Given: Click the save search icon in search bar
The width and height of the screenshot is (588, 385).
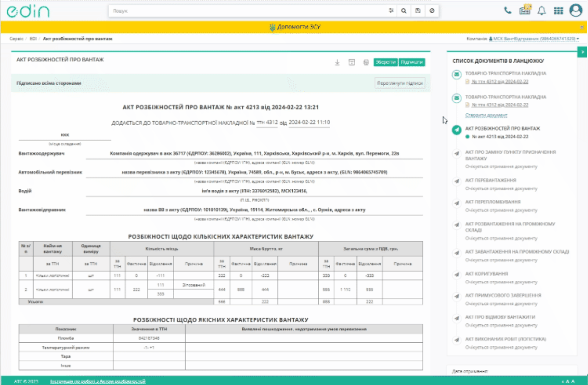Looking at the screenshot, I should tap(417, 11).
